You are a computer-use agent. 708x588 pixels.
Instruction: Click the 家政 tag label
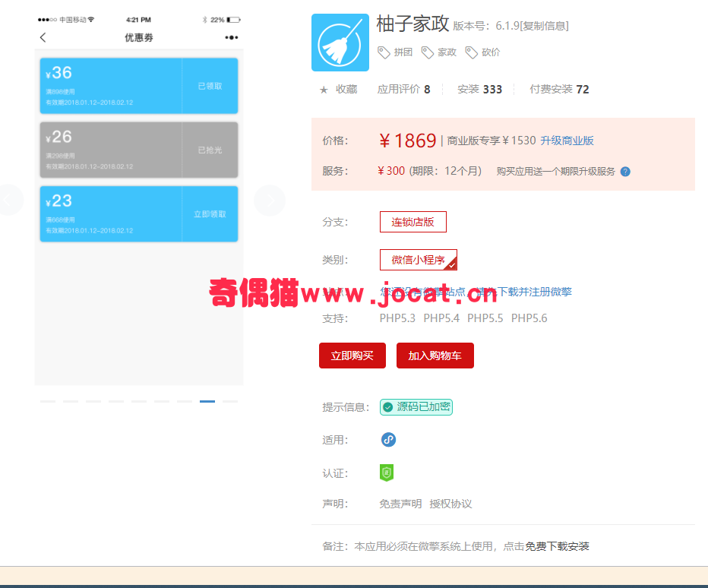pyautogui.click(x=447, y=52)
